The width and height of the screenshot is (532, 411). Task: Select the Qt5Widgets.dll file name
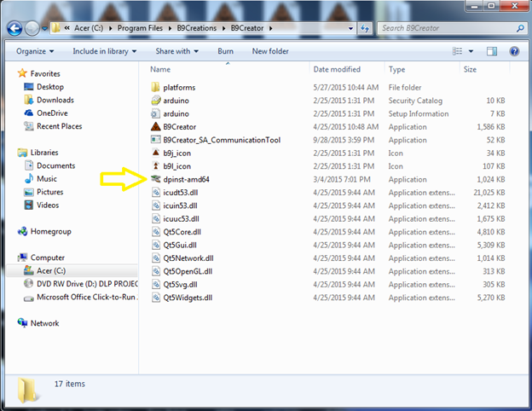tap(188, 298)
